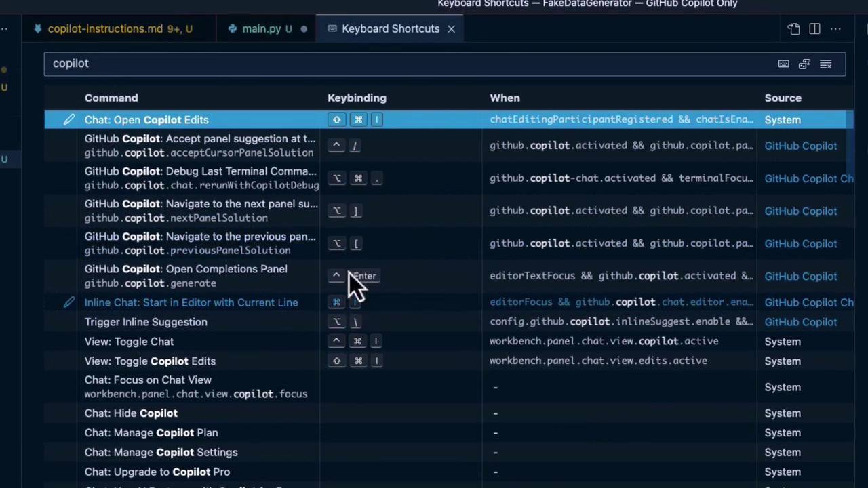Click the Source column header
Screen dimensions: 868x488
(783, 98)
